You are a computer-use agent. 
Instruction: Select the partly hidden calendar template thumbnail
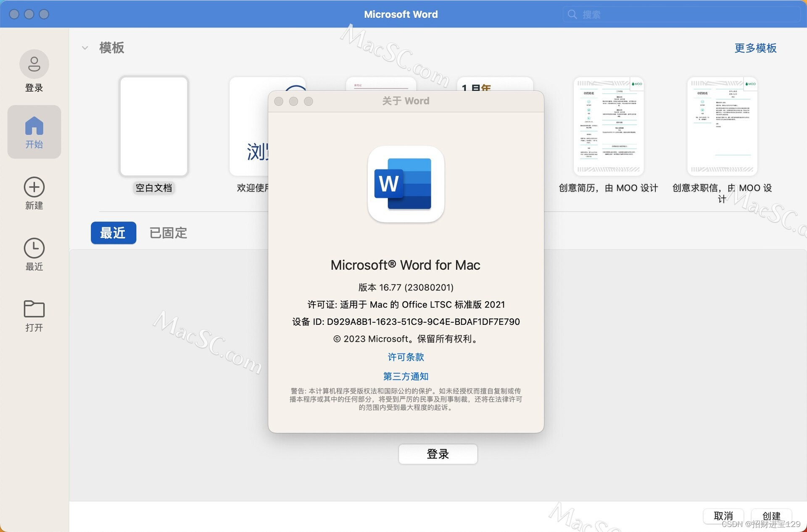point(495,84)
